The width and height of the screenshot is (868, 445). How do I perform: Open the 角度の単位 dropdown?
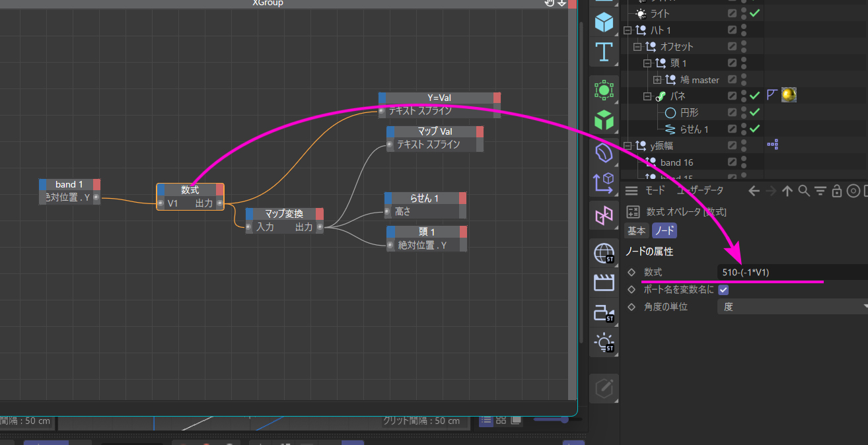[x=793, y=307]
